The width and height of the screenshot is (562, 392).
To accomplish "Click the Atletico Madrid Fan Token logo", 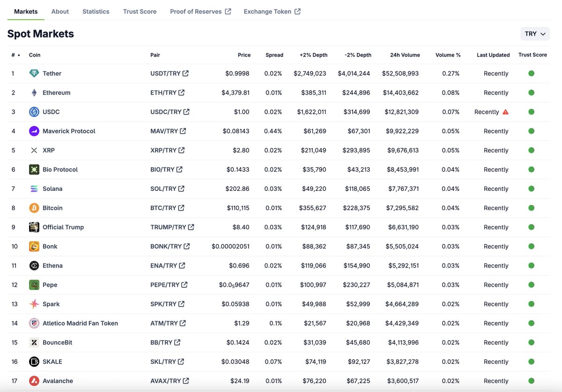I will 34,323.
